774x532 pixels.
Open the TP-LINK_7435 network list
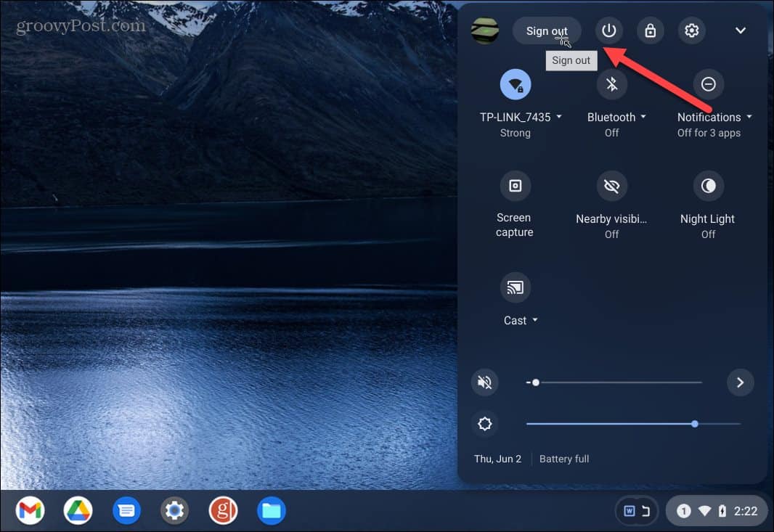coord(521,117)
